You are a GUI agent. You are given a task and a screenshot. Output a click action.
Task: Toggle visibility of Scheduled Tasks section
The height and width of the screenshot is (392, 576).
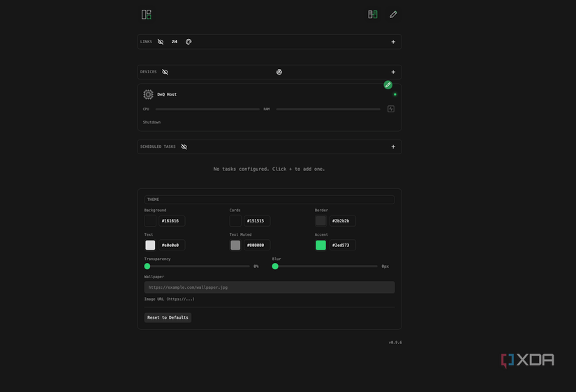coord(184,146)
